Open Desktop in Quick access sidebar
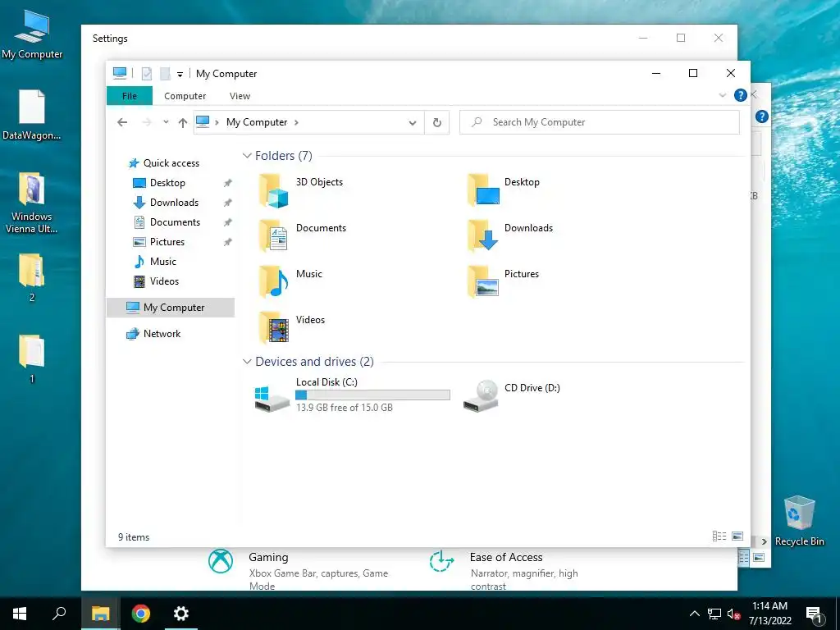This screenshot has width=840, height=630. point(167,183)
